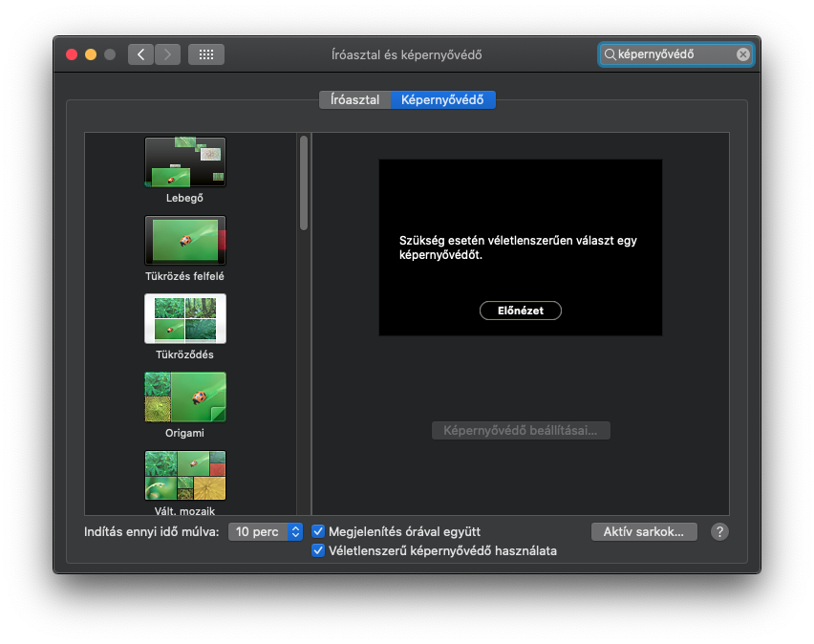The width and height of the screenshot is (814, 644).
Task: Choose the Tükröződés screensaver thumbnail
Action: 185,319
